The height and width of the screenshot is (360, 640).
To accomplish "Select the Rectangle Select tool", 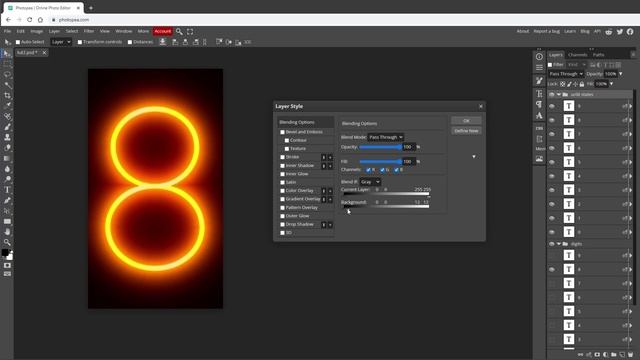I will (7, 64).
